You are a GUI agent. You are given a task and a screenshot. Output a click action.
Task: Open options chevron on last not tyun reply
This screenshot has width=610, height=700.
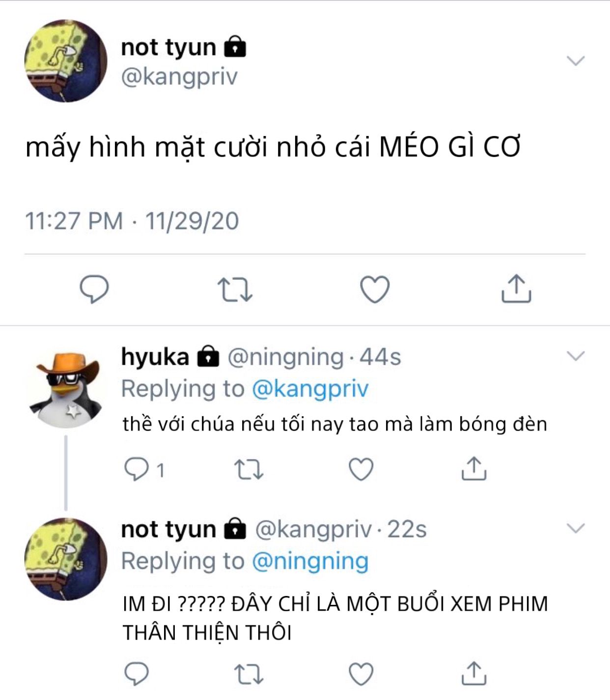(576, 528)
